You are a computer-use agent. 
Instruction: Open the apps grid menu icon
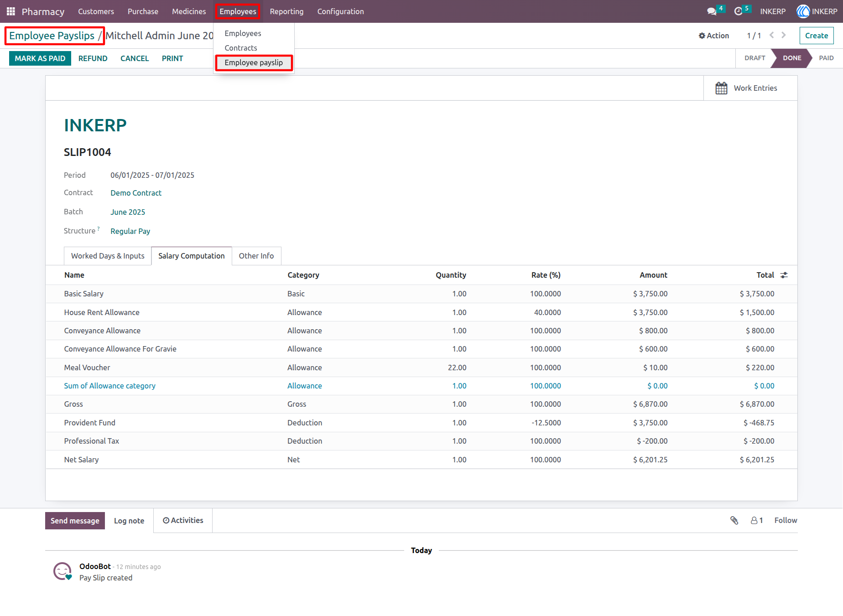click(x=11, y=11)
